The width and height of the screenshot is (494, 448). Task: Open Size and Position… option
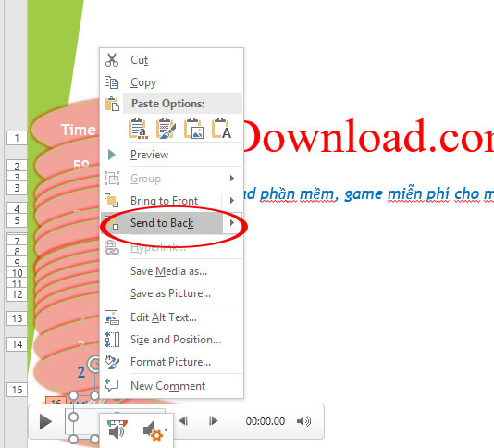click(x=176, y=340)
